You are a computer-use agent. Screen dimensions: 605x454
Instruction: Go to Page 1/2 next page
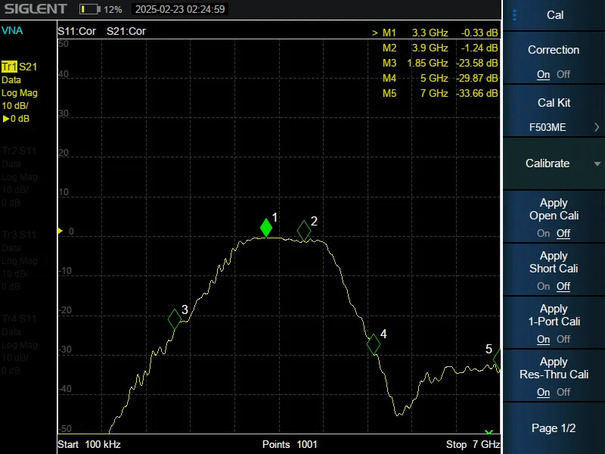554,428
